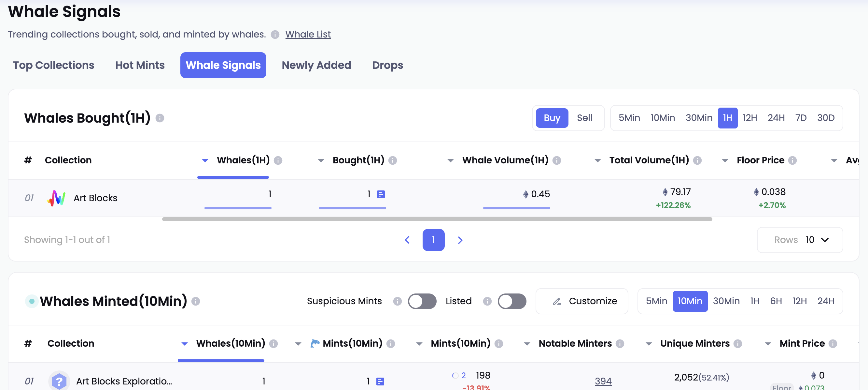
Task: Switch to the Hot Mints tab
Action: coord(140,65)
